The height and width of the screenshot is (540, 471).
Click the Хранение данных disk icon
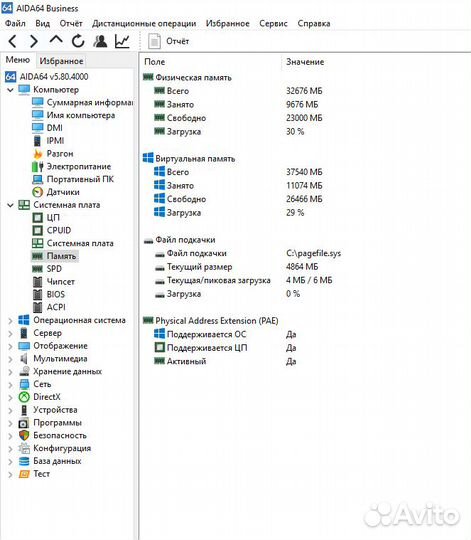click(24, 372)
